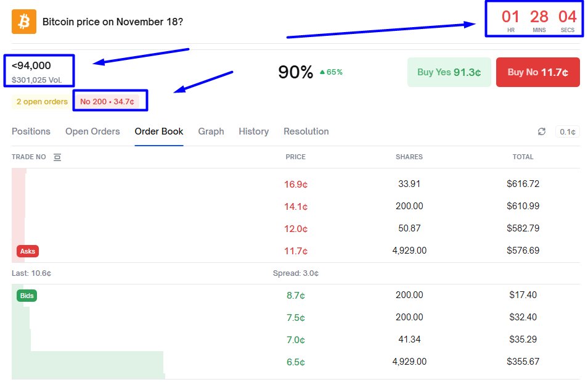Screen dimensions: 588x382
Task: Click the Buy Yes 91.3¢ button
Action: pyautogui.click(x=449, y=72)
